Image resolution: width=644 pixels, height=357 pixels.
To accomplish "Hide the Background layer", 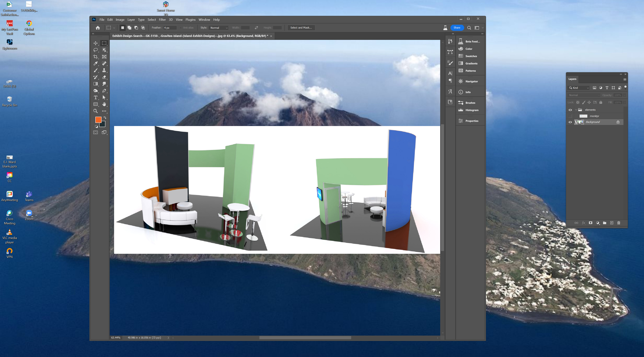I will [570, 122].
